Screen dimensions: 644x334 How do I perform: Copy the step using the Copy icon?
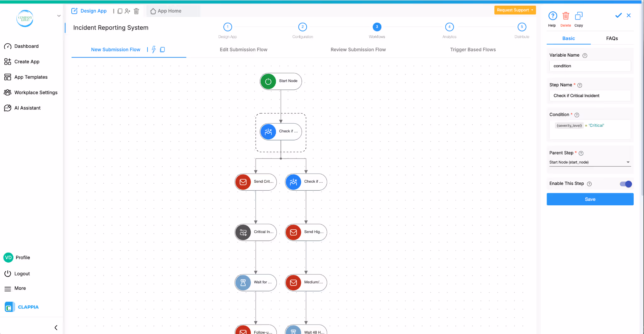coord(579,16)
